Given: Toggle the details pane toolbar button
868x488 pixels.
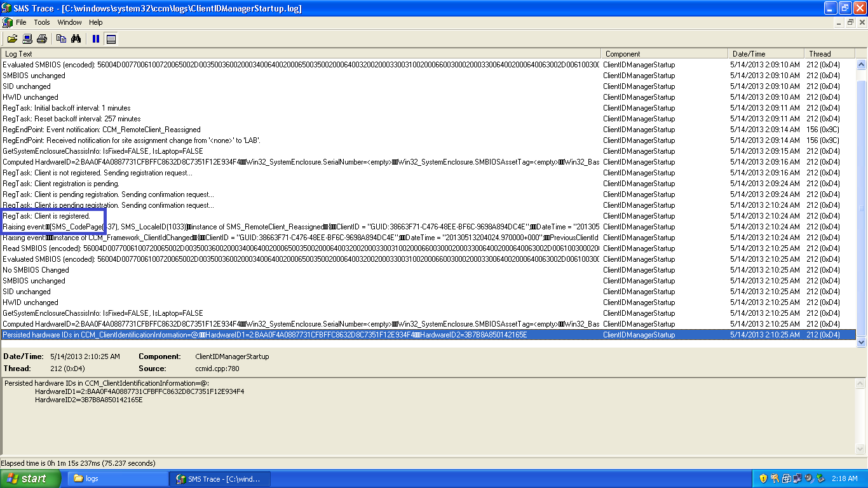Looking at the screenshot, I should tap(111, 39).
